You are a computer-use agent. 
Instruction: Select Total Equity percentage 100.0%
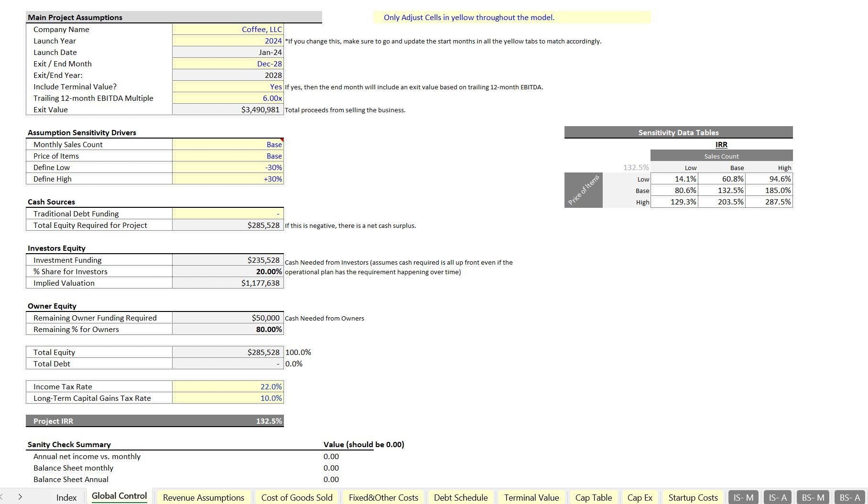pos(298,352)
